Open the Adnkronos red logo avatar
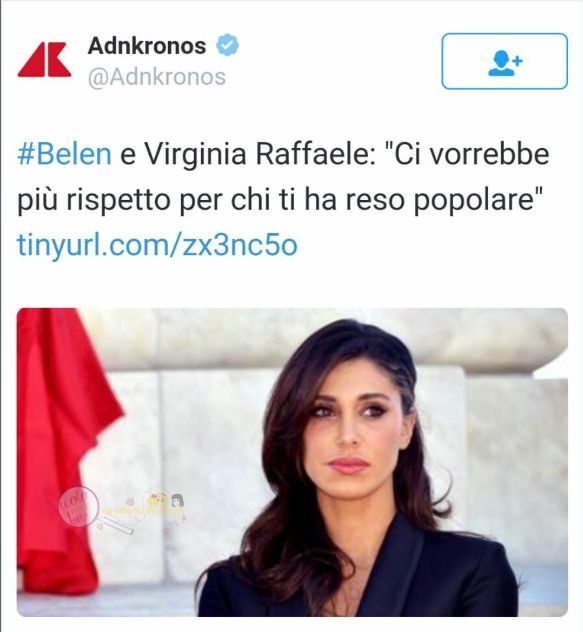 [x=44, y=59]
